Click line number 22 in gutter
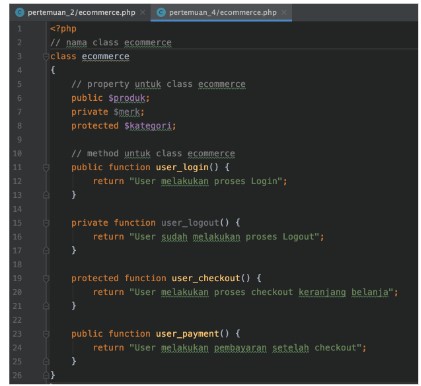Viewport: 421px width, 386px height. pyautogui.click(x=17, y=320)
